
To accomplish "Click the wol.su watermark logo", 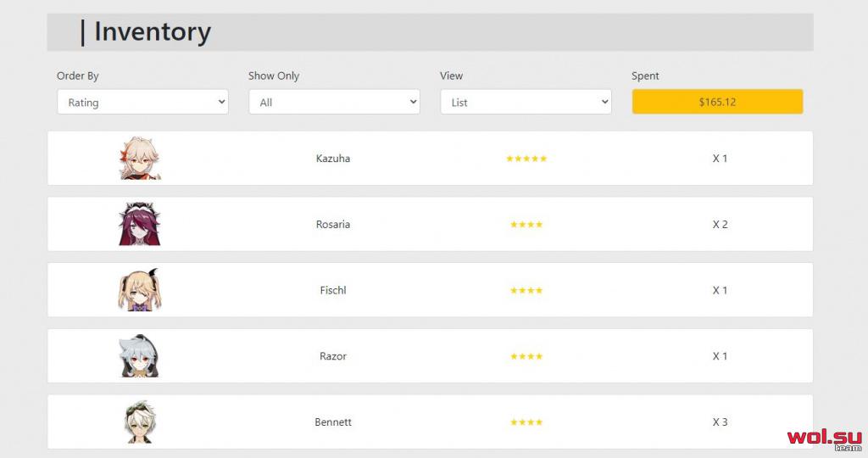I will point(825,440).
